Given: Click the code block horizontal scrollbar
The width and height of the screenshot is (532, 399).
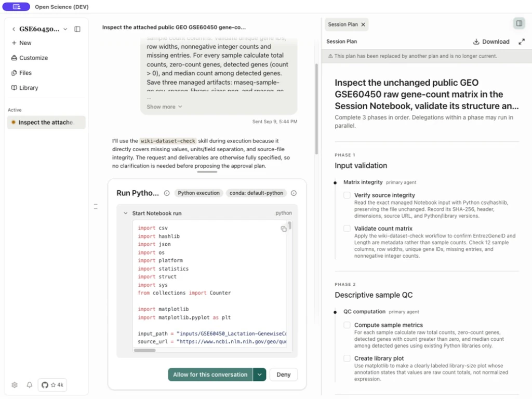Looking at the screenshot, I should click(x=145, y=350).
